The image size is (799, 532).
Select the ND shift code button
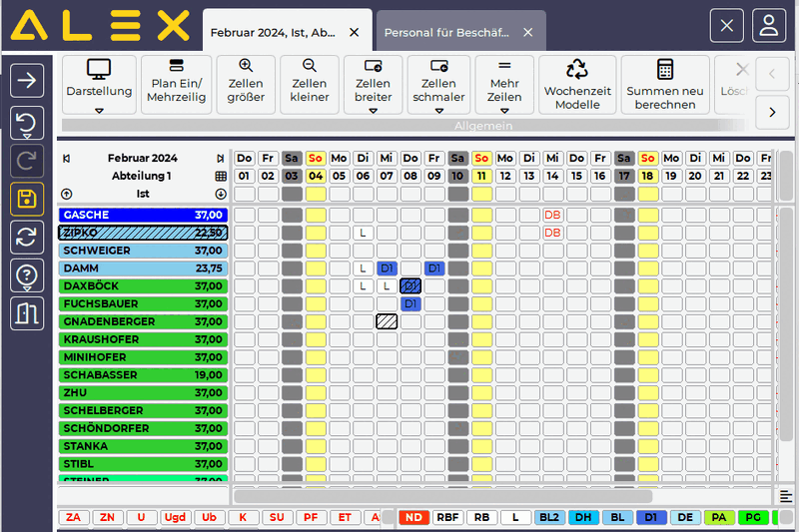tap(413, 517)
